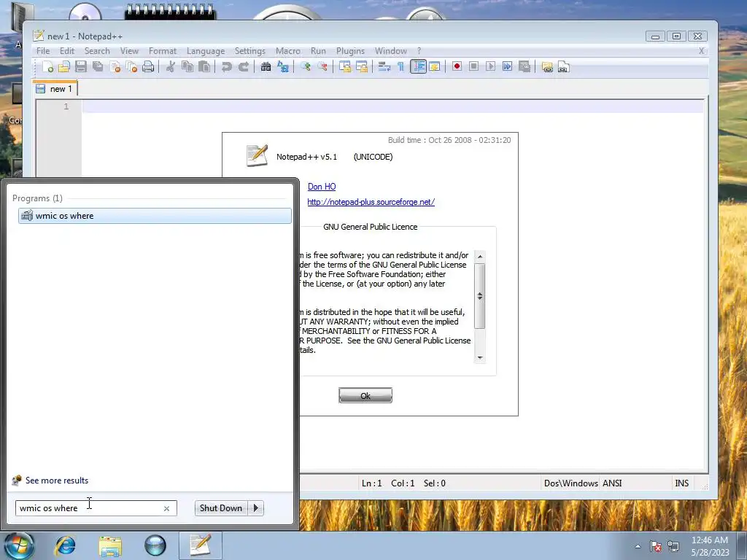Open the Macro menu
Image resolution: width=747 pixels, height=560 pixels.
(287, 51)
